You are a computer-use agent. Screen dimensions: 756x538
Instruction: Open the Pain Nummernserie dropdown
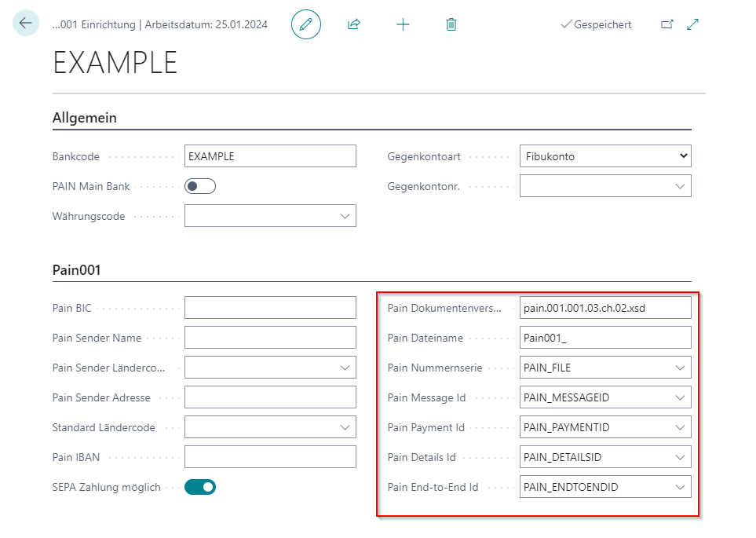tap(679, 368)
